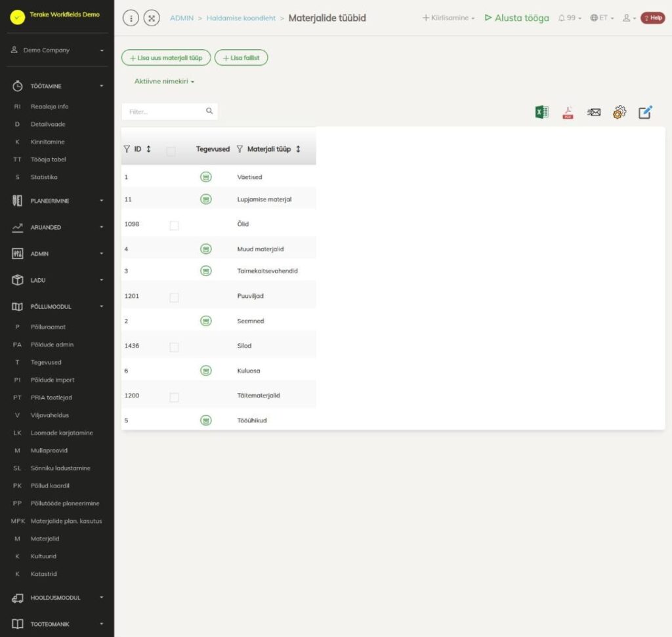
Task: Open the Demo Company selector
Action: click(58, 50)
